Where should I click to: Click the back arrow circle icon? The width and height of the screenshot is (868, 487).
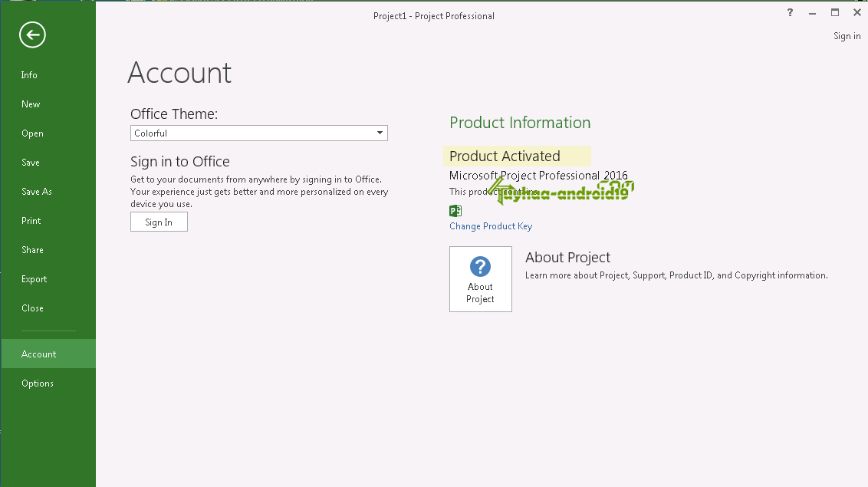[x=32, y=35]
